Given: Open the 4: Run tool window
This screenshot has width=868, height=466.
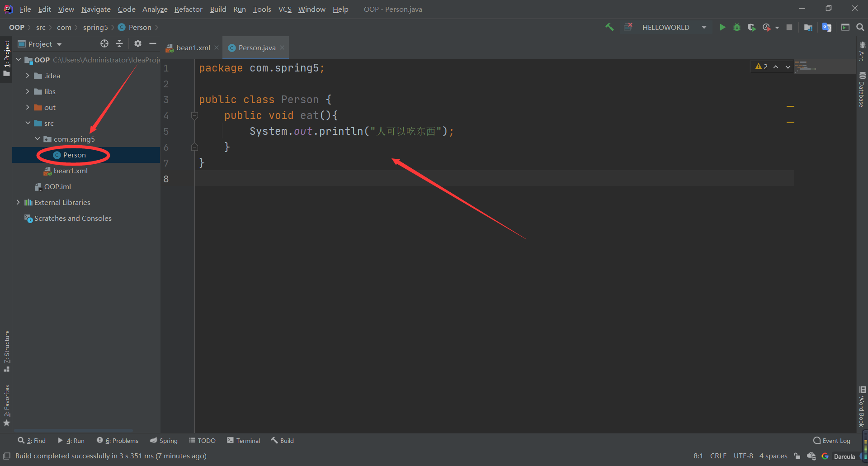Looking at the screenshot, I should coord(71,441).
